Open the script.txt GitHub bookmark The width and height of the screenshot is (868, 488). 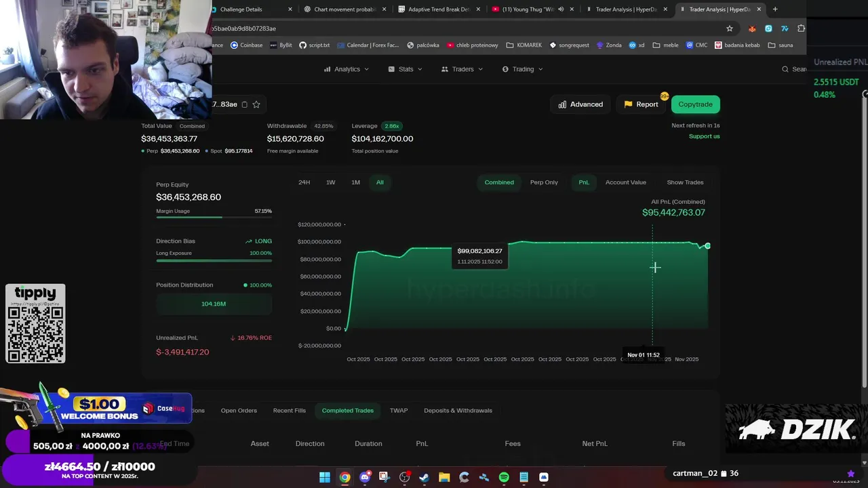(314, 45)
